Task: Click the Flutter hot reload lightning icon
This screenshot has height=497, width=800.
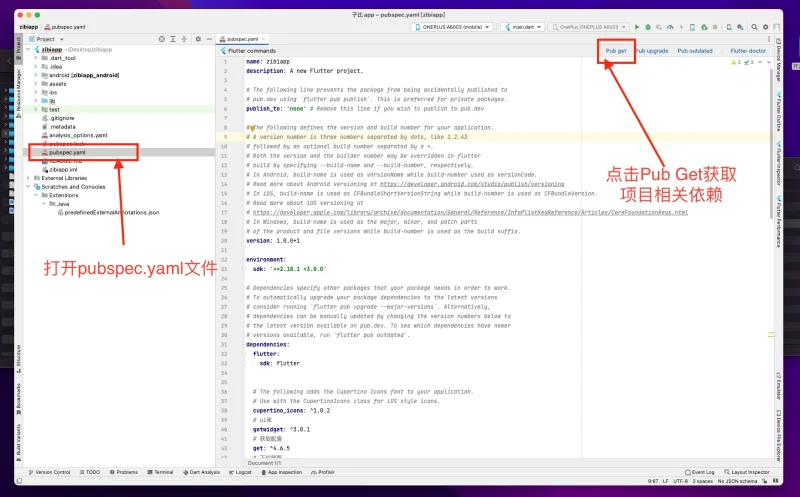Action: pos(681,27)
